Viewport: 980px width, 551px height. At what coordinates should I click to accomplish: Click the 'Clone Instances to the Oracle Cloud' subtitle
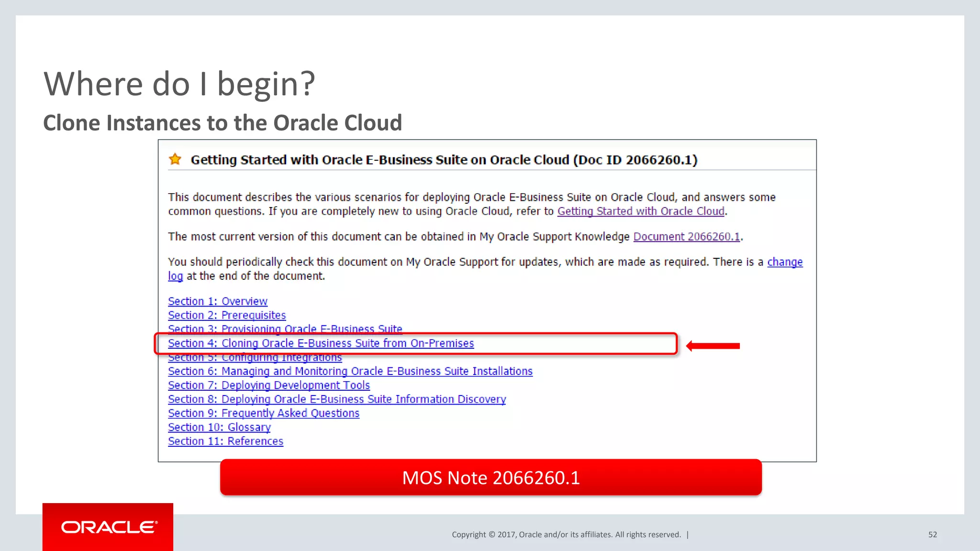click(223, 123)
